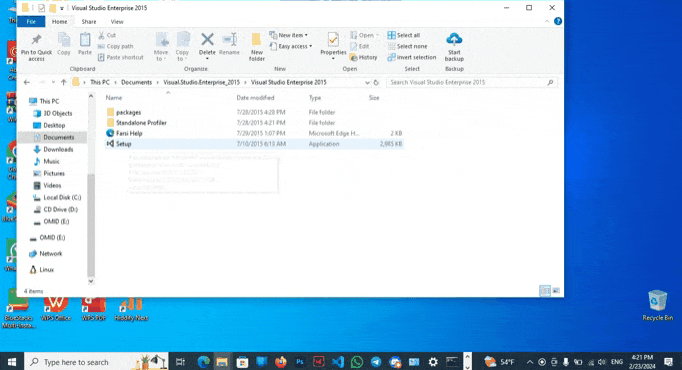The image size is (682, 370).
Task: Expand the address bar history dropdown
Action: pos(367,83)
